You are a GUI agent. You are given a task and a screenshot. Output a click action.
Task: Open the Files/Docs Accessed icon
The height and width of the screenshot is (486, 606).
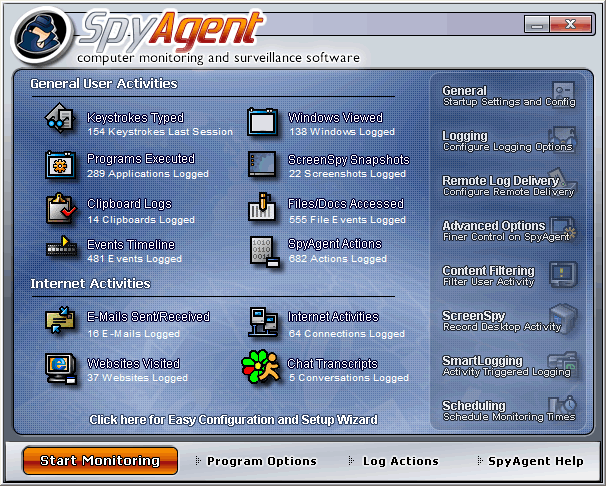(x=262, y=207)
